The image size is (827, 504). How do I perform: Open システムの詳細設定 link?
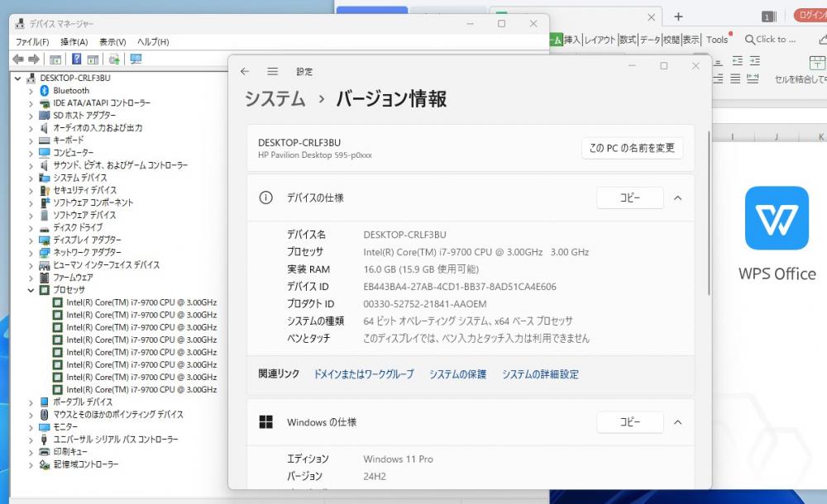[x=540, y=374]
